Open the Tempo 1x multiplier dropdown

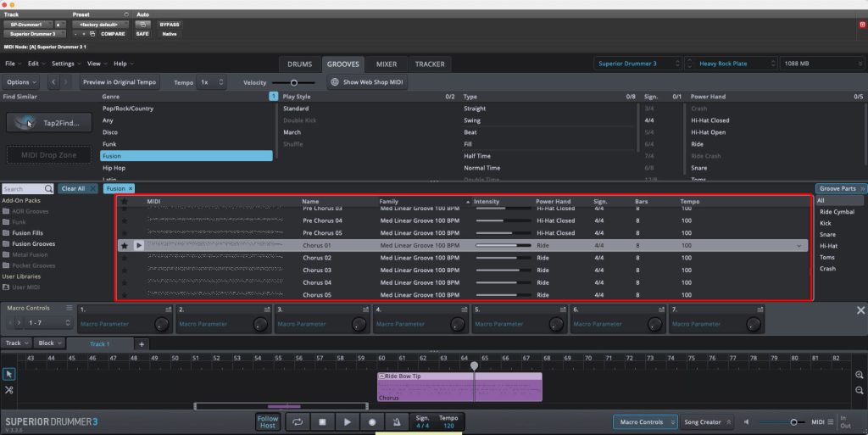211,82
